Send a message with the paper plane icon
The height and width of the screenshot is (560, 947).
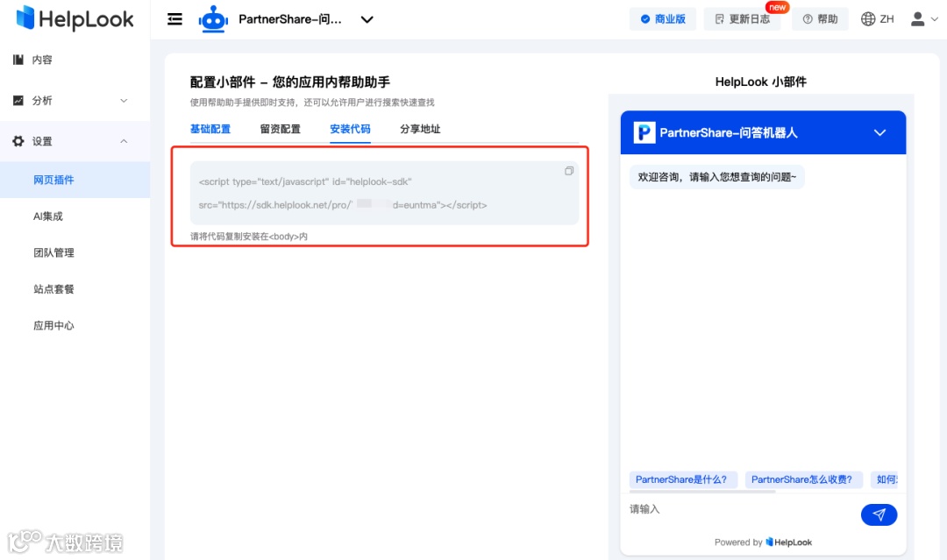tap(879, 514)
